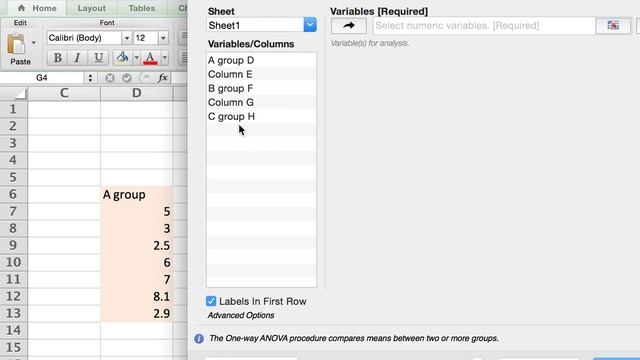Click the cell containing 2.9
The image size is (640, 360).
136,313
